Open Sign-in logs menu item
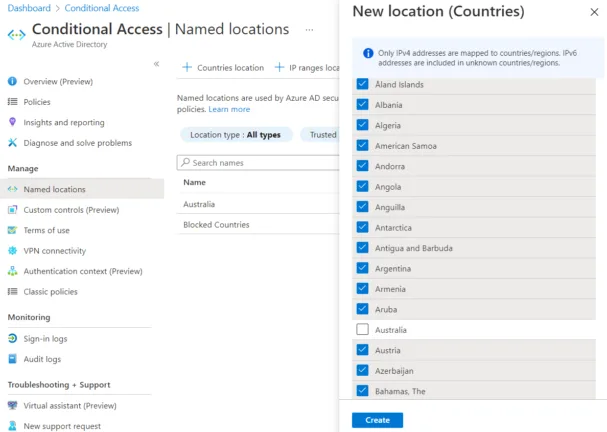607x432 pixels. [45, 339]
